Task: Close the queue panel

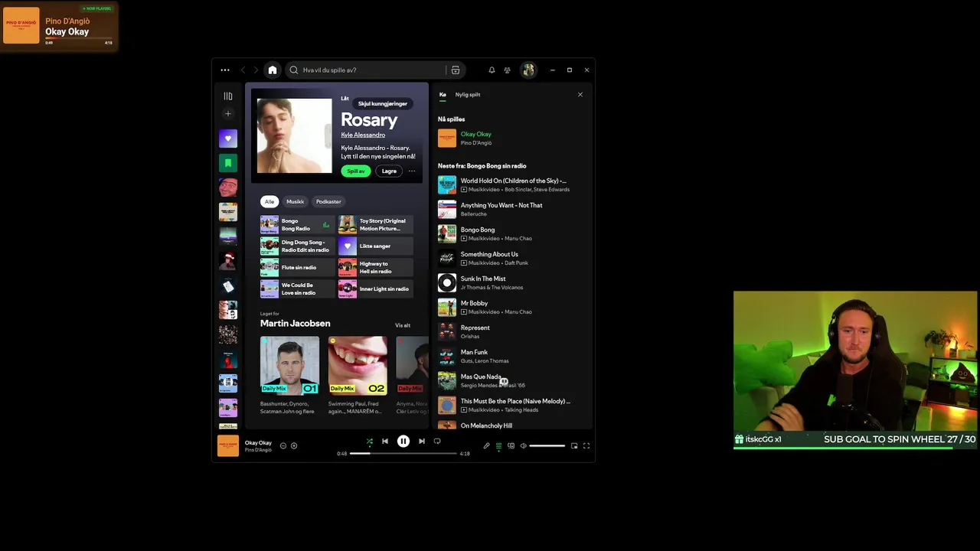Action: tap(580, 95)
